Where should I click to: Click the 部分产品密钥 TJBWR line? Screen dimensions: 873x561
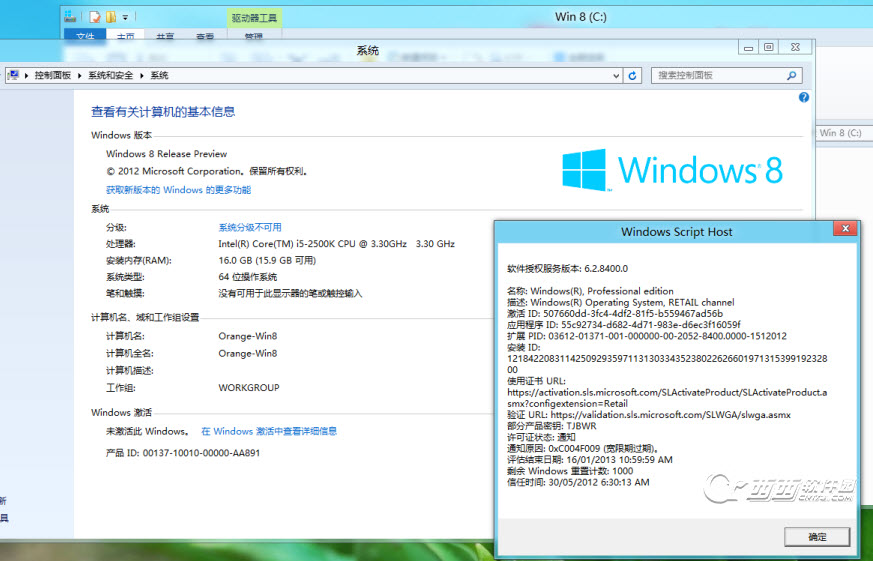552,426
